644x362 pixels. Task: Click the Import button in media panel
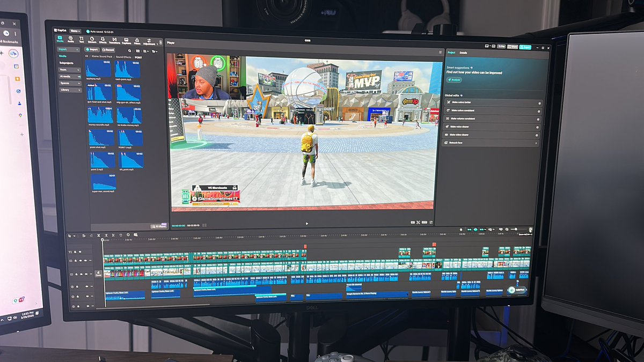pos(92,49)
